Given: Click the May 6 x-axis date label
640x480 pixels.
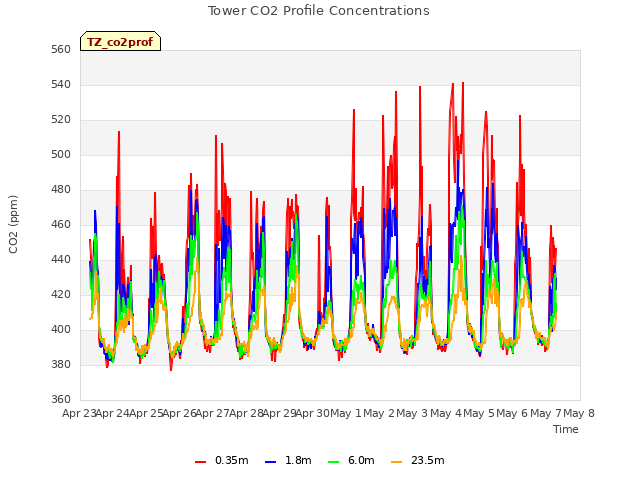Looking at the screenshot, I should (513, 413).
